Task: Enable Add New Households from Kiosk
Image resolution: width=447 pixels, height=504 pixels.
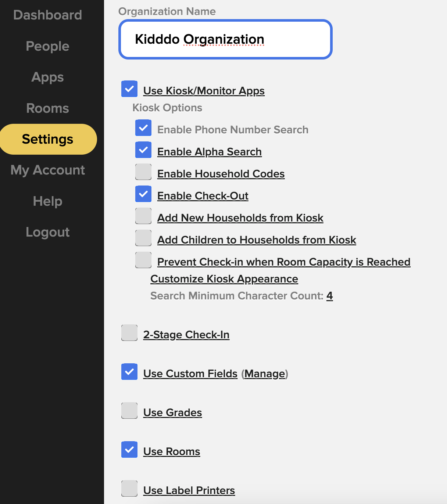Action: coord(143,216)
